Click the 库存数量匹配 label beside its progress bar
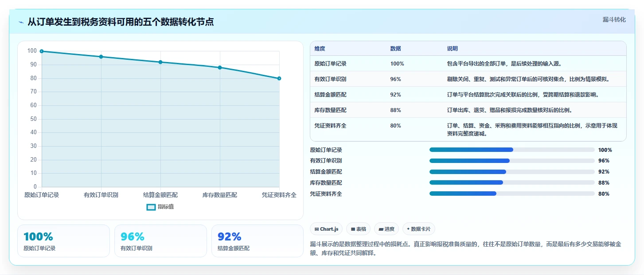 click(x=326, y=183)
